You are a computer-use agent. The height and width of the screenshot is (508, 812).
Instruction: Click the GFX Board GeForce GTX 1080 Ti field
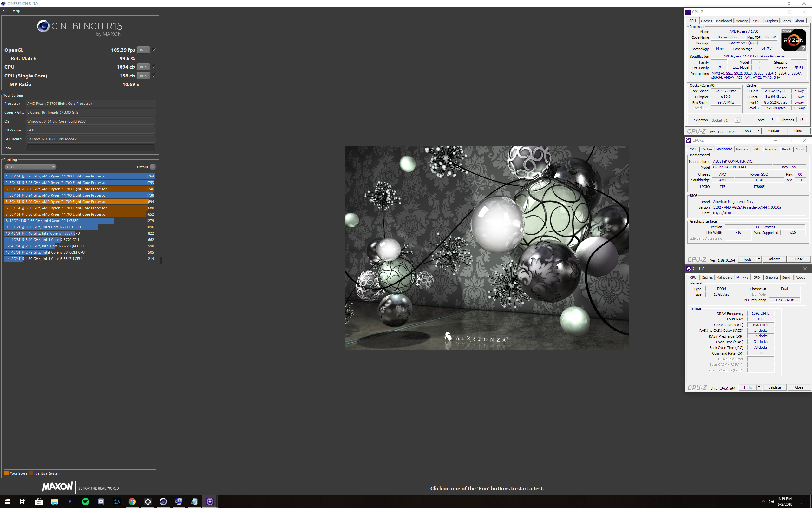pyautogui.click(x=91, y=139)
